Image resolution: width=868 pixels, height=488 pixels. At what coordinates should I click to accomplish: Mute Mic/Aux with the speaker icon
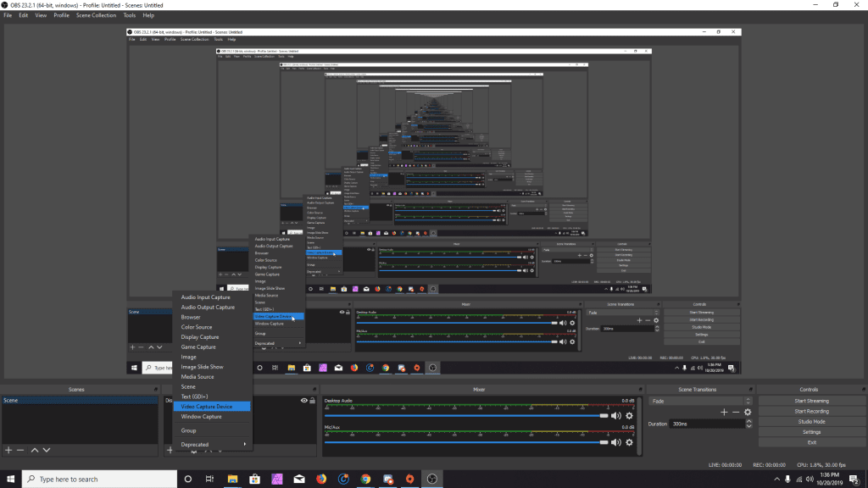coord(615,442)
